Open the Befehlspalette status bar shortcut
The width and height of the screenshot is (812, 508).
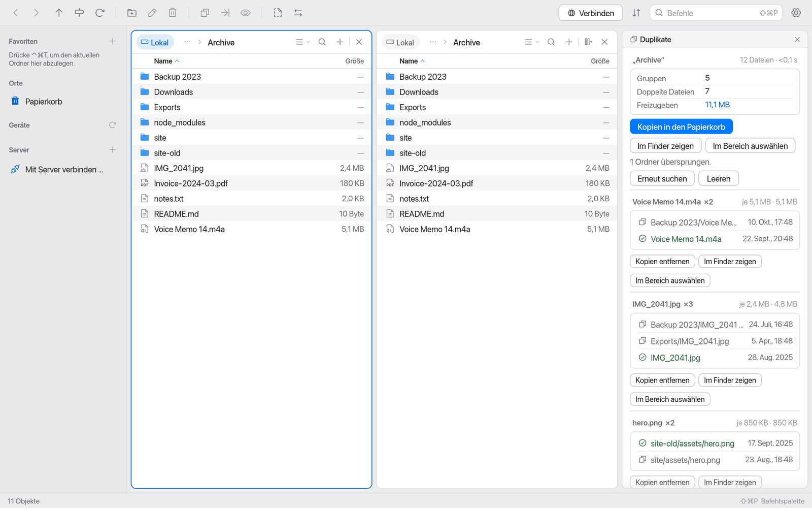point(772,501)
